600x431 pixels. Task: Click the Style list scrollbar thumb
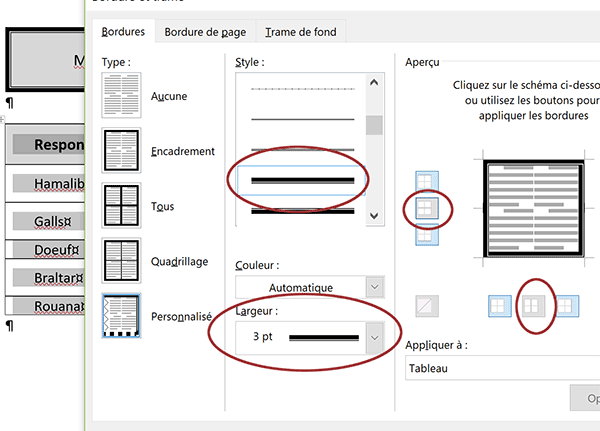point(374,125)
